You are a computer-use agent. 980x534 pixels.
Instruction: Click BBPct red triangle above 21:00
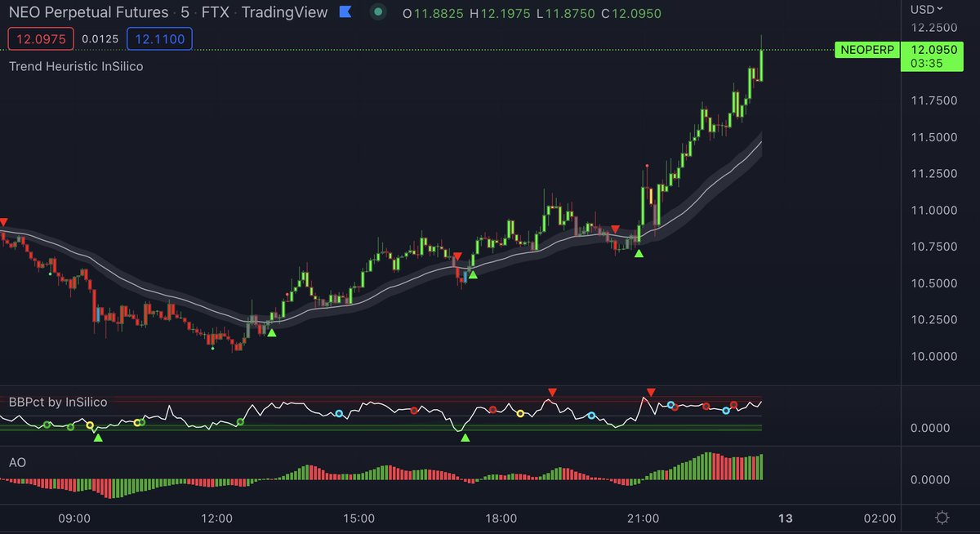coord(650,393)
